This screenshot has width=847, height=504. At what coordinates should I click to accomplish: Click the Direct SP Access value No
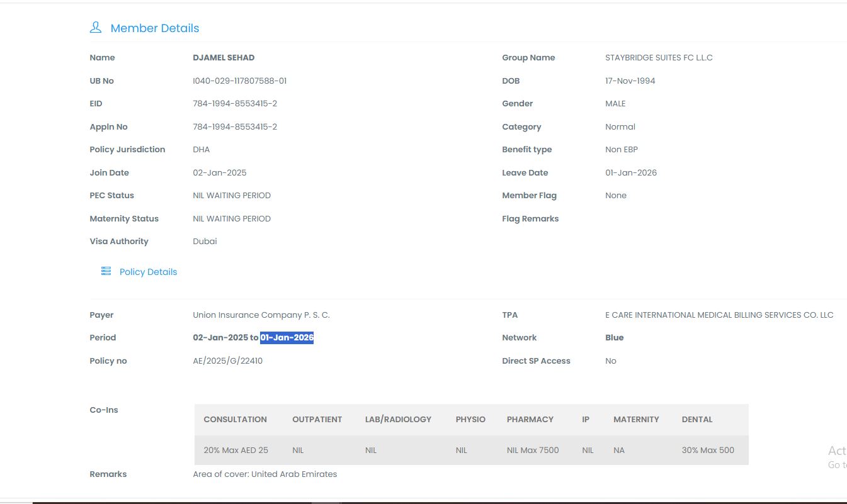[x=611, y=361]
